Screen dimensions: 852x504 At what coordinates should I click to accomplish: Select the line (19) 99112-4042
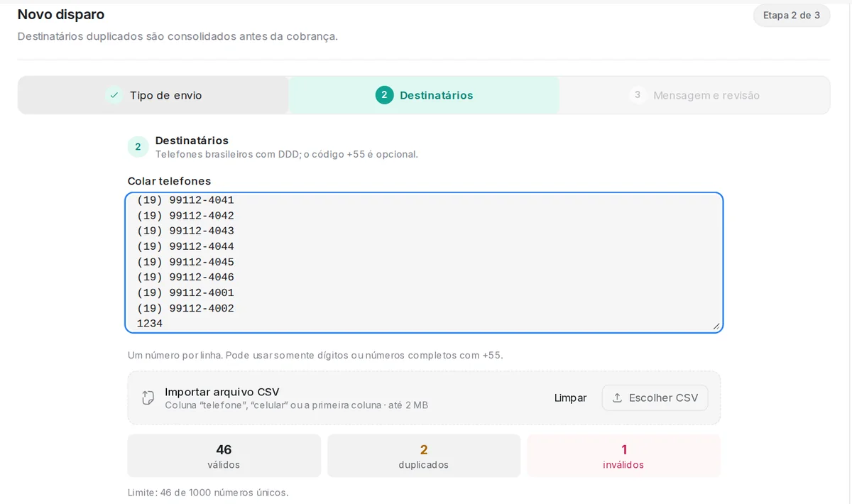(185, 216)
